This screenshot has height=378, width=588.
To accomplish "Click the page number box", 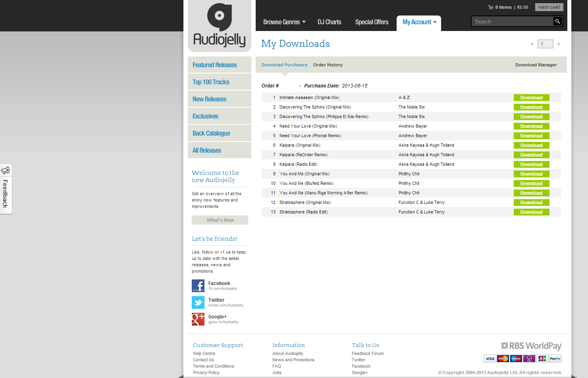I will tap(545, 44).
